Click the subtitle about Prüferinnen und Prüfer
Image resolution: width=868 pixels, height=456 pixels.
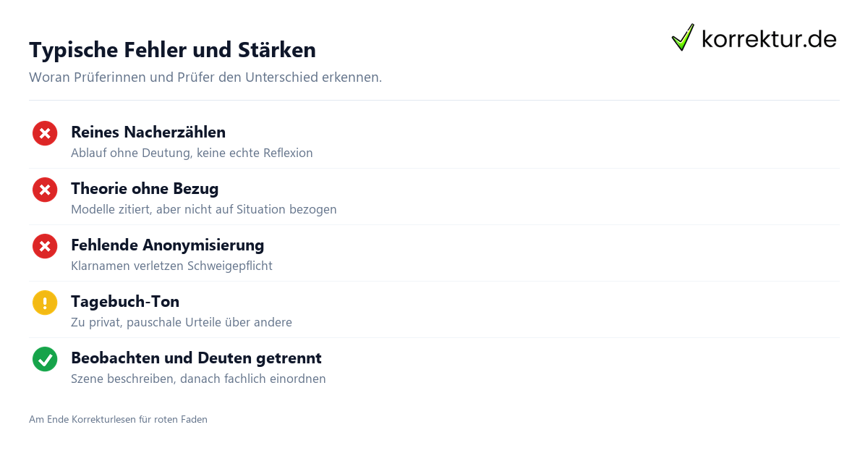205,77
